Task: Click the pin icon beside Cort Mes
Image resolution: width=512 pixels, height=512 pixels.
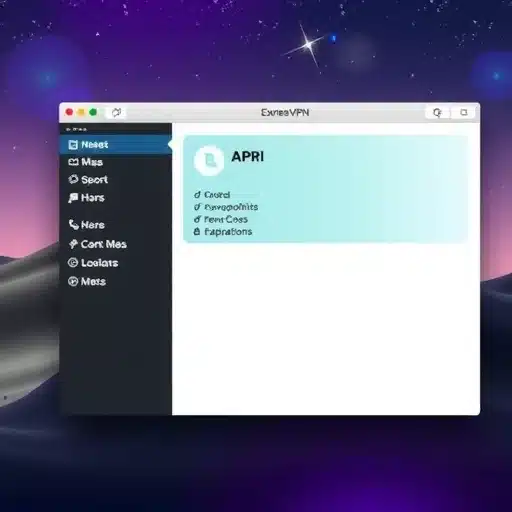Action: pos(73,244)
